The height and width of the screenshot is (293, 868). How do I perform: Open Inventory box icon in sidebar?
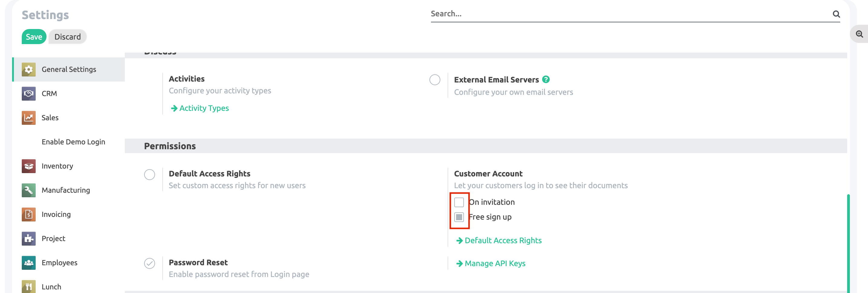(28, 166)
